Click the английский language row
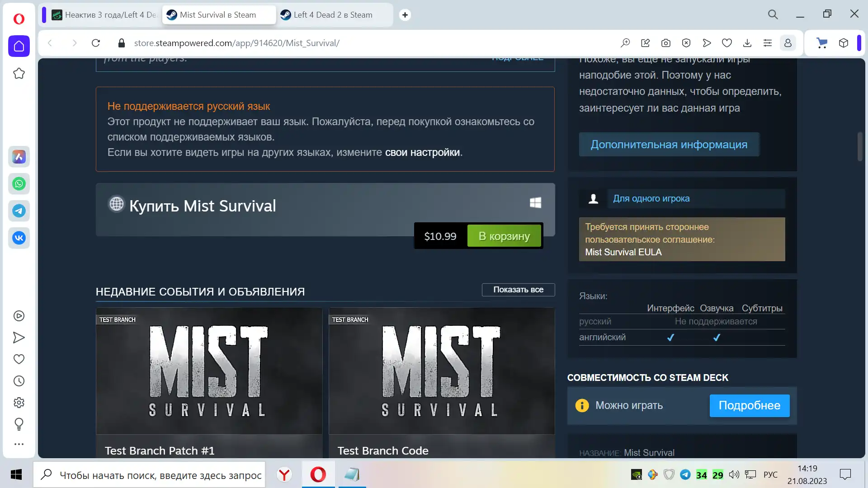Image resolution: width=868 pixels, height=488 pixels. tap(682, 338)
